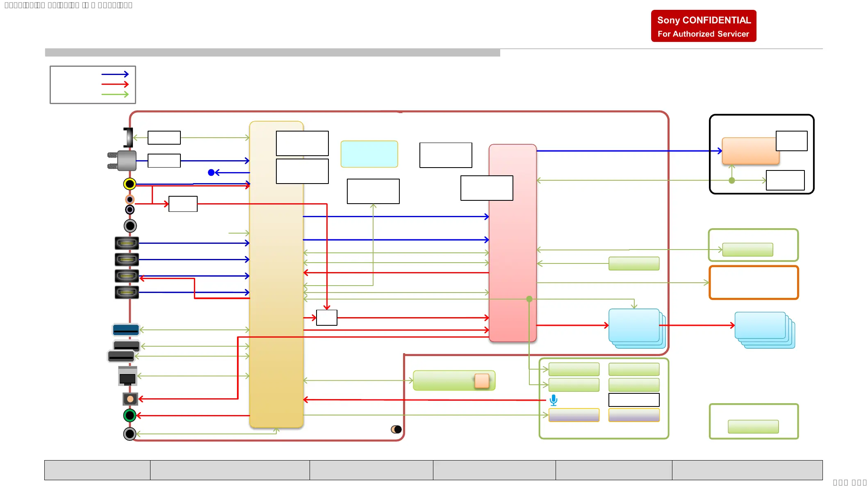868x488 pixels.
Task: Select the white box beside the microphone
Action: pos(634,400)
